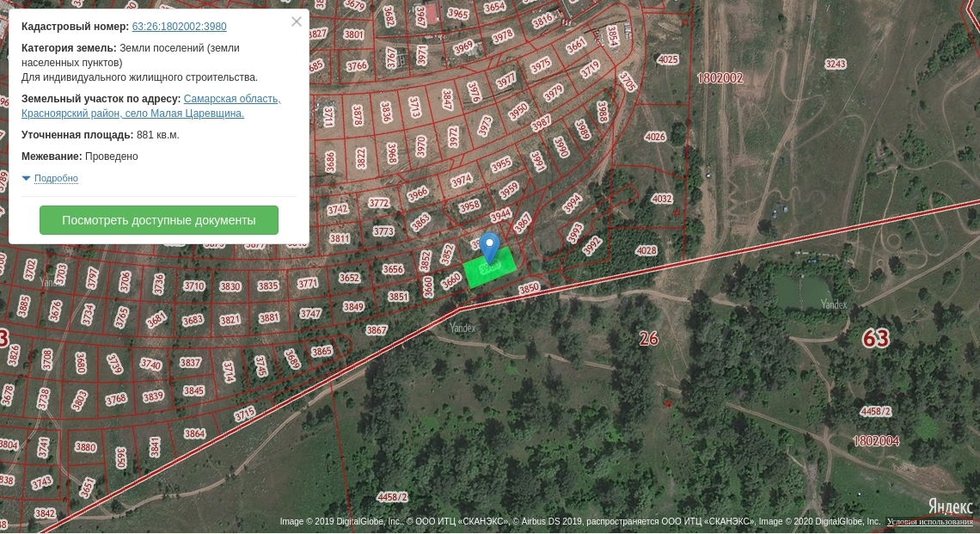Select parcel labeled 4028
This screenshot has width=980, height=534.
(646, 250)
